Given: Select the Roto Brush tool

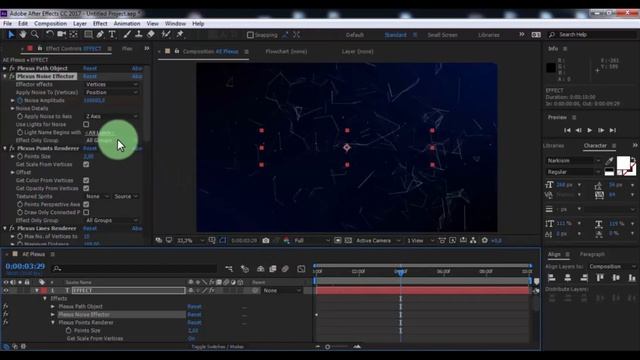Looking at the screenshot, I should coord(166,35).
